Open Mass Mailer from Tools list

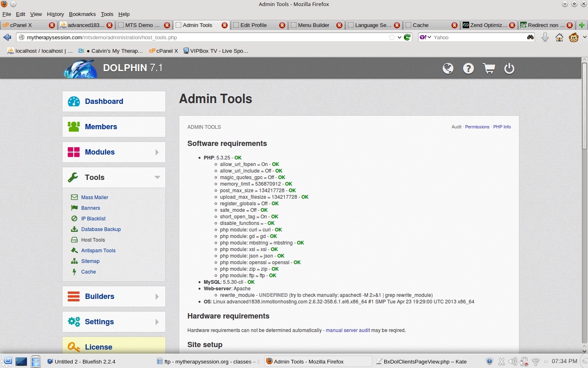(x=94, y=197)
